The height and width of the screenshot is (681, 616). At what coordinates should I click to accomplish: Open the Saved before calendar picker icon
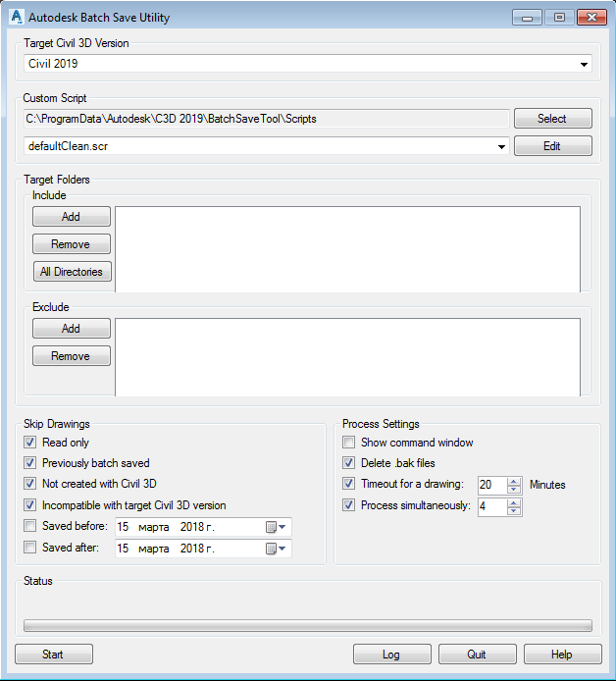(276, 527)
